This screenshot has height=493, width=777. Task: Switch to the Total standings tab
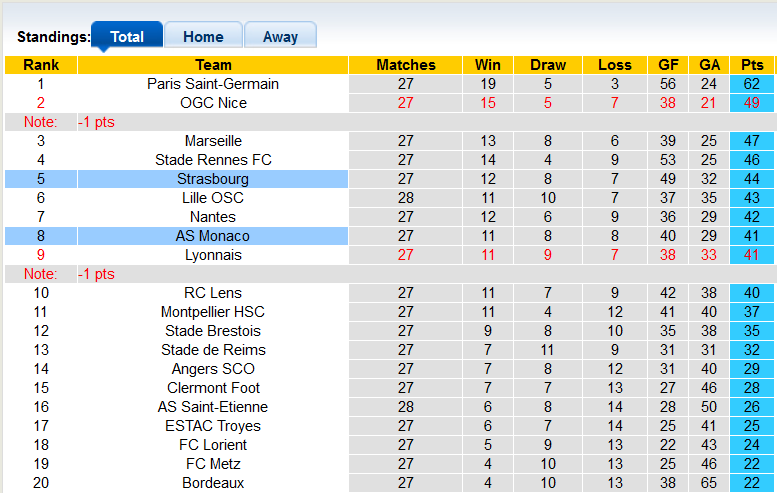click(x=127, y=36)
